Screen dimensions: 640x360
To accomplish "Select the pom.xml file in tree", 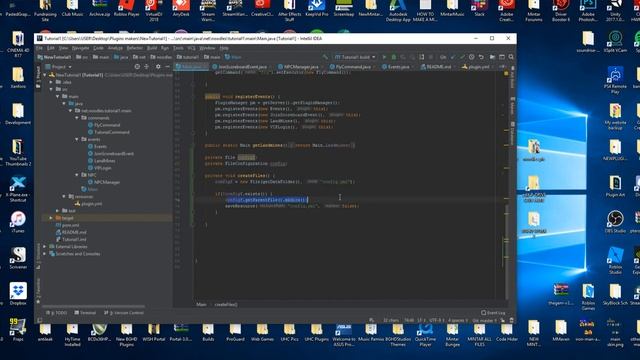I will pos(67,225).
